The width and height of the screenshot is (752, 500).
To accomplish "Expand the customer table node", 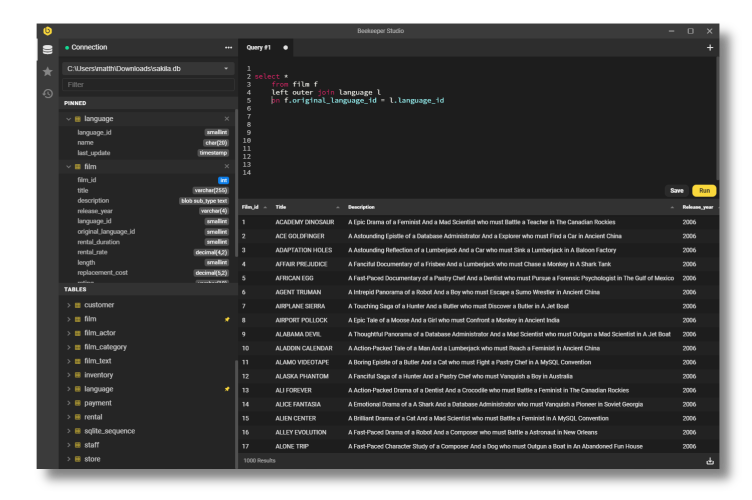I will pyautogui.click(x=68, y=305).
